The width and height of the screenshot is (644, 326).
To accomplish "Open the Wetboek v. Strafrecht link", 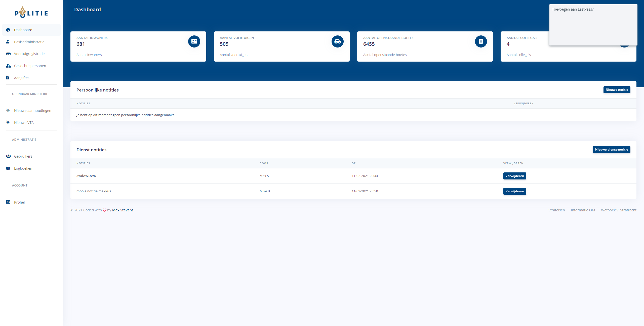I will pos(618,210).
